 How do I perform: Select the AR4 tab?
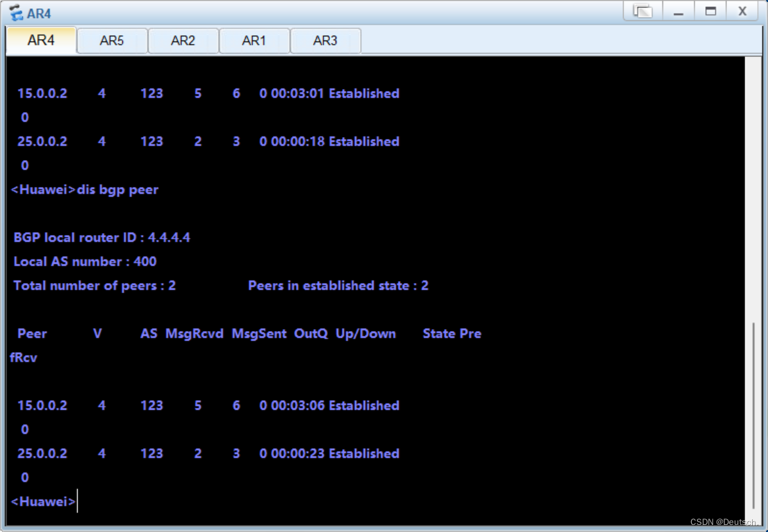coord(41,40)
